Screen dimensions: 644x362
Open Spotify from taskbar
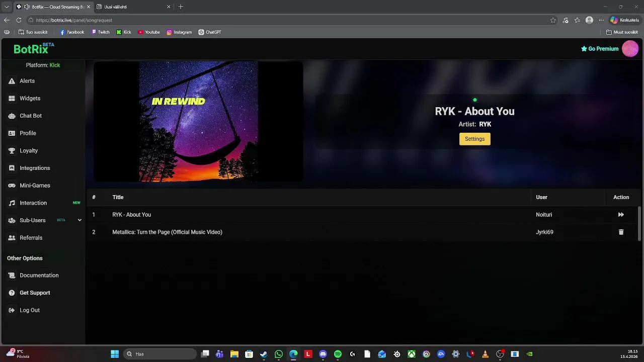click(338, 354)
